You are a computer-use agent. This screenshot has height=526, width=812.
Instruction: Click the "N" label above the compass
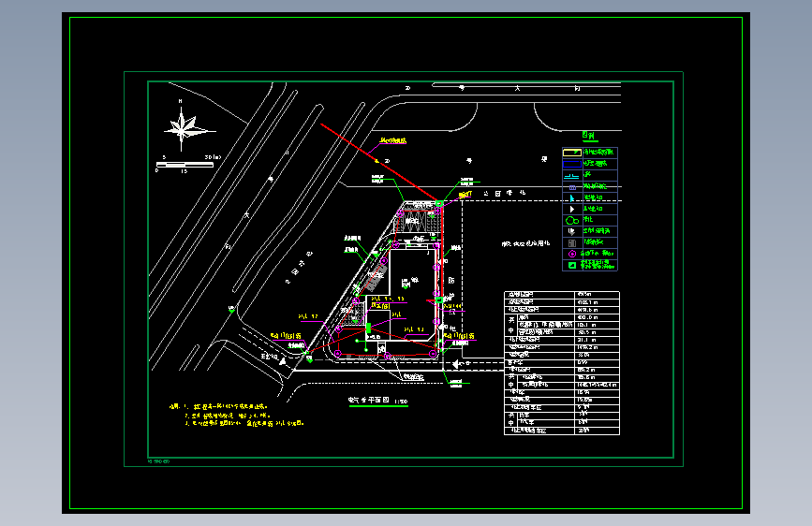click(180, 101)
